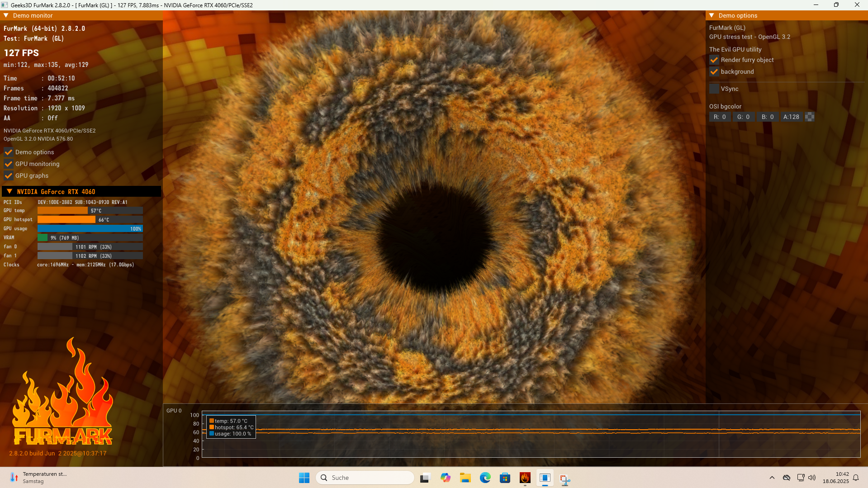Launch Microsoft Edge from the taskbar
The image size is (868, 488).
click(x=485, y=478)
